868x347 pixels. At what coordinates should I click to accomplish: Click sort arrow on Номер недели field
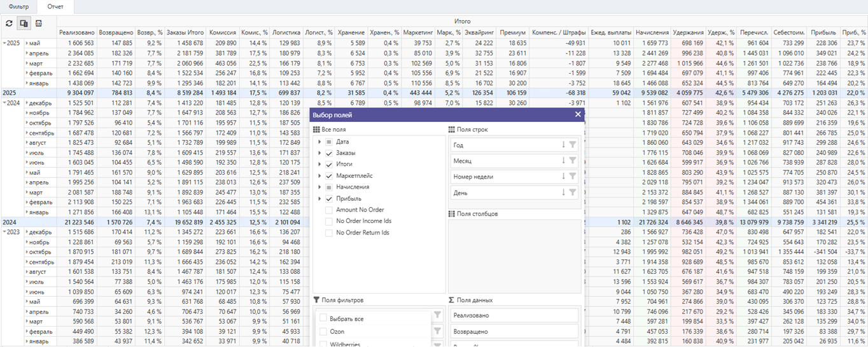pos(563,177)
